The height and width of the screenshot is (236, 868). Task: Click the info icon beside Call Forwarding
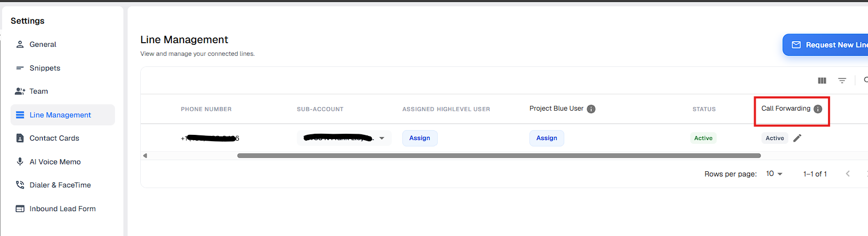click(x=818, y=109)
